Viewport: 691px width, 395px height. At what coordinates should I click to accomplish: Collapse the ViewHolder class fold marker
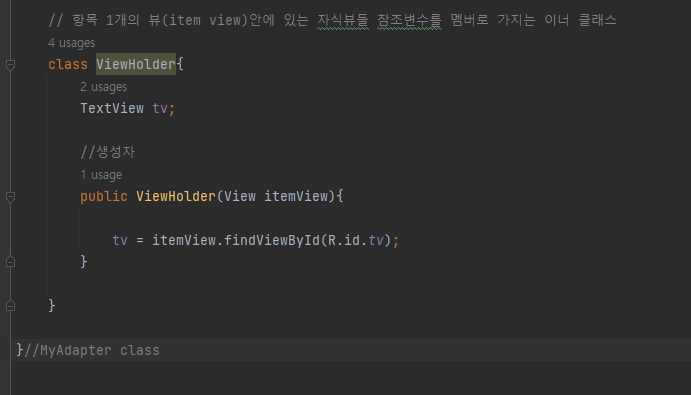[11, 65]
